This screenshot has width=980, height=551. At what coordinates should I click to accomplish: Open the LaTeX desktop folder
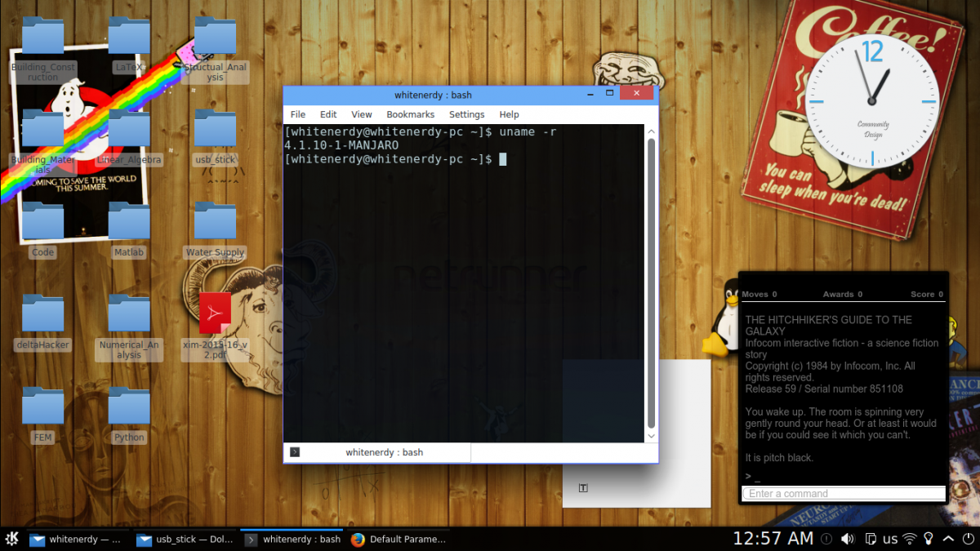(129, 36)
